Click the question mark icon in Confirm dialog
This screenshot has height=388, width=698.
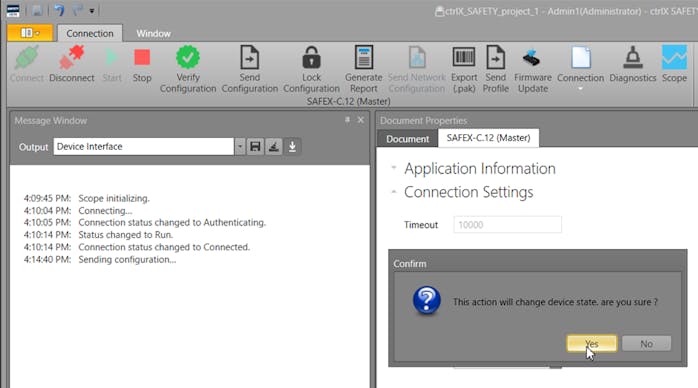click(x=426, y=300)
